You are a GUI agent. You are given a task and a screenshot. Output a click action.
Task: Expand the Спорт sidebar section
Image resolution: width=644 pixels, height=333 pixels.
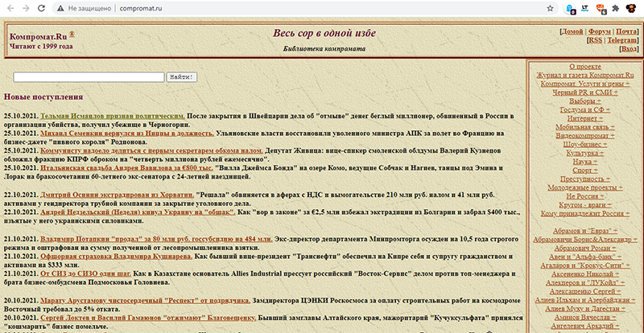click(585, 171)
